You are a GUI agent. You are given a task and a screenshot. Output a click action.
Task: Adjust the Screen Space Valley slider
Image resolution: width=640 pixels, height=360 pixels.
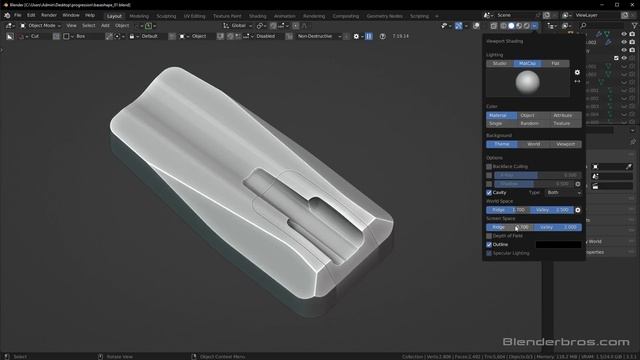pos(558,227)
